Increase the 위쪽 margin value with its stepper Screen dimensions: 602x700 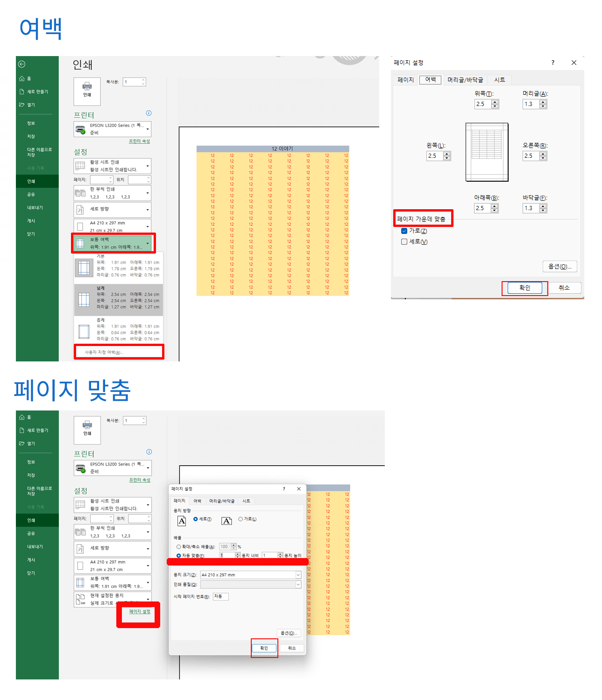(494, 101)
